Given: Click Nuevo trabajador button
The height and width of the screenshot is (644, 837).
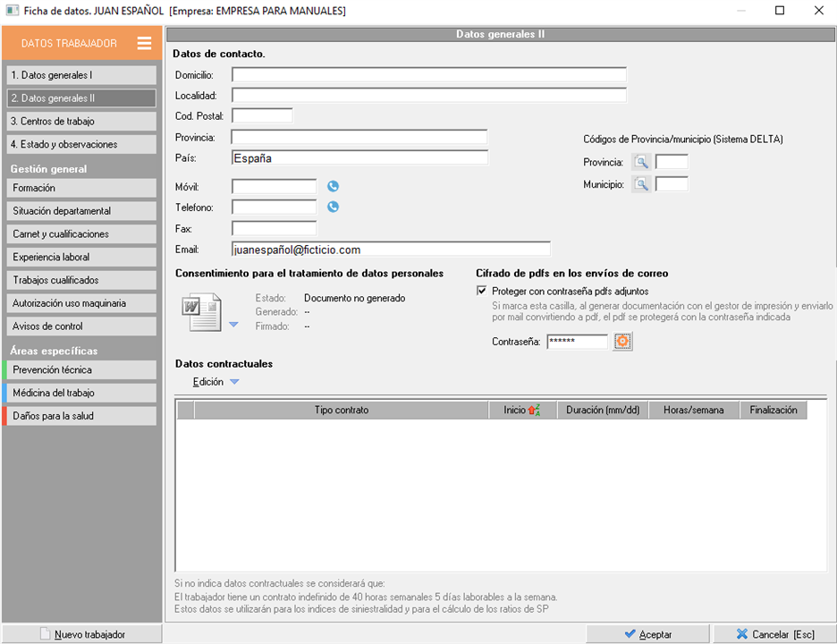Looking at the screenshot, I should tap(82, 634).
